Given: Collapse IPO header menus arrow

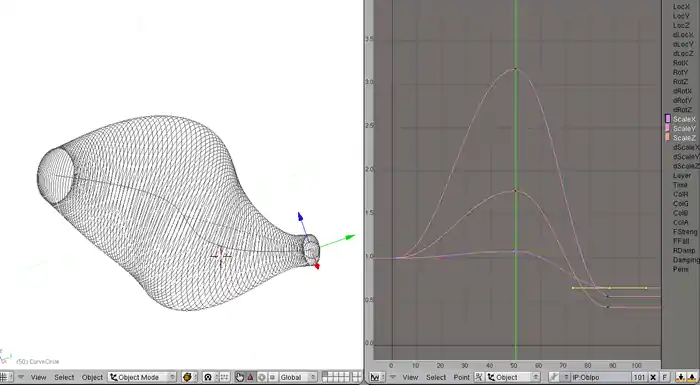Looking at the screenshot, I should click(x=393, y=377).
